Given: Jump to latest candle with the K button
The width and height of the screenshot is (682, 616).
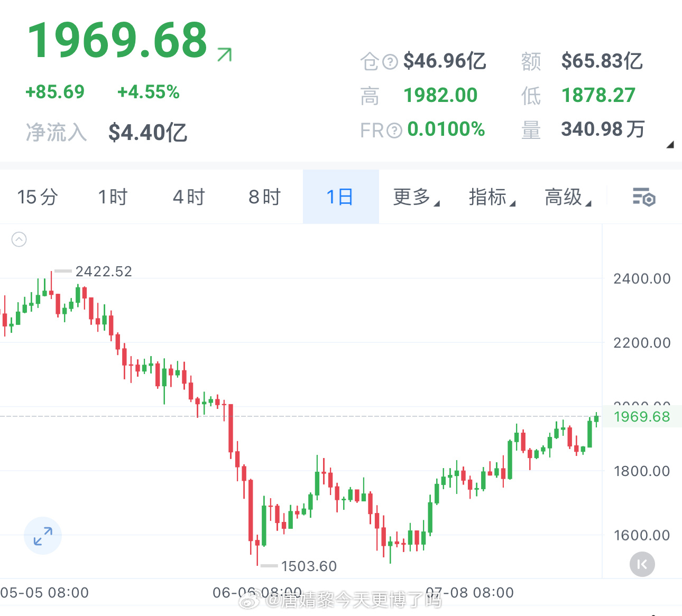Looking at the screenshot, I should 642,564.
